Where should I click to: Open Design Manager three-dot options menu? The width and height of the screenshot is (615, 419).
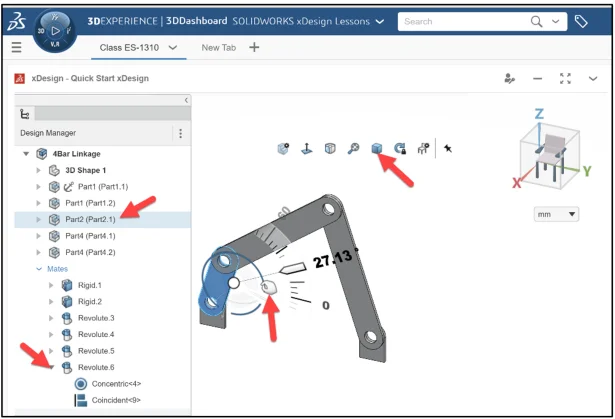point(180,133)
